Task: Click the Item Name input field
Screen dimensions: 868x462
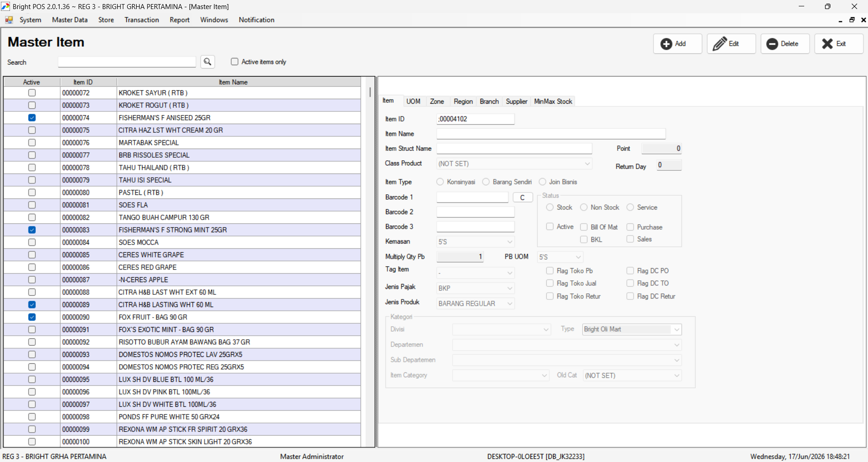Action: tap(551, 134)
